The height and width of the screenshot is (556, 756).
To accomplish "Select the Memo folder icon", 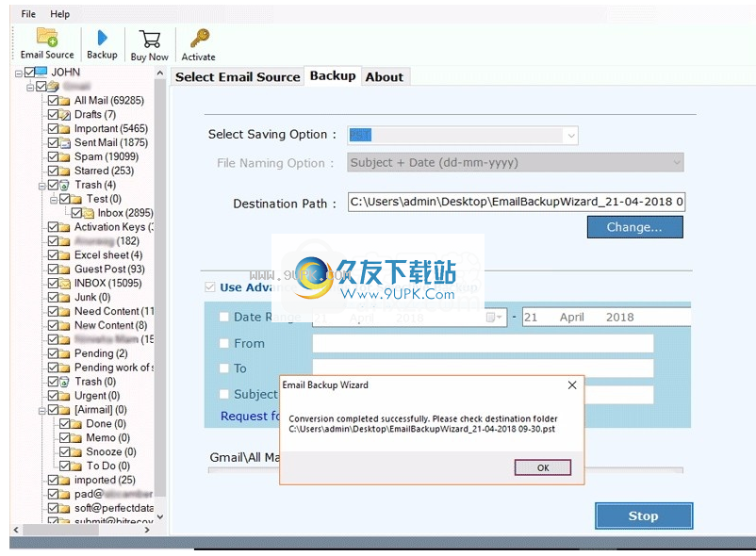I will pyautogui.click(x=75, y=438).
